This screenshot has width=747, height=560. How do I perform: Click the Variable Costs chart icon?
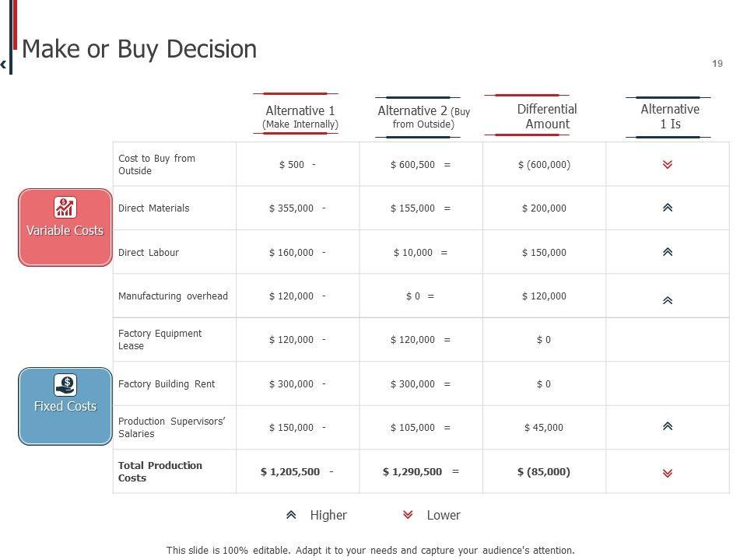pyautogui.click(x=65, y=207)
